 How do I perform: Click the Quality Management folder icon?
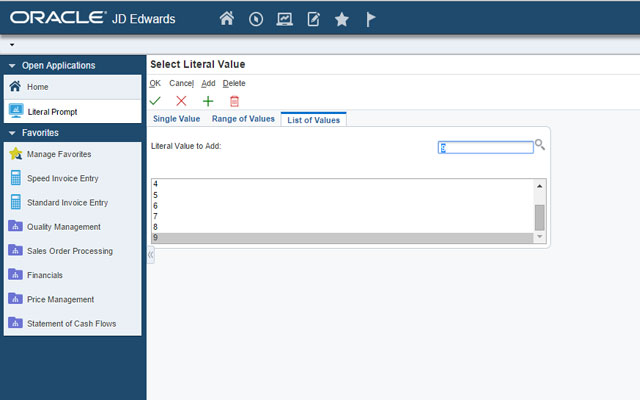pyautogui.click(x=15, y=226)
